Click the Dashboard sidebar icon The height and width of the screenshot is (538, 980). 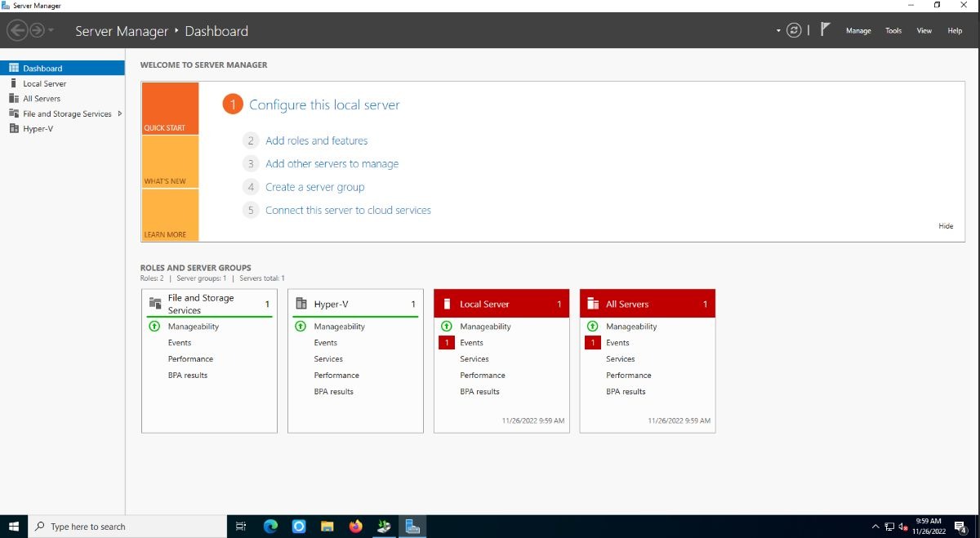14,69
